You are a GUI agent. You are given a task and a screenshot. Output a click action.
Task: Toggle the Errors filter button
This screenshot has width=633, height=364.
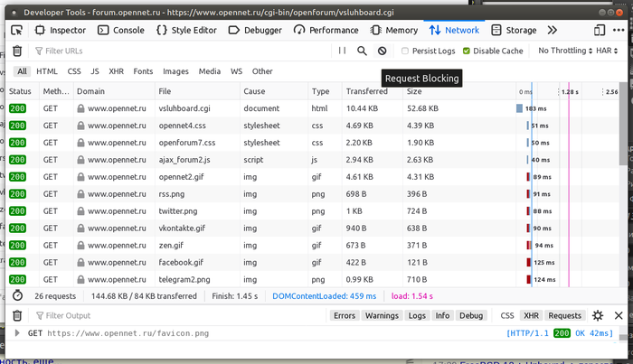(345, 315)
